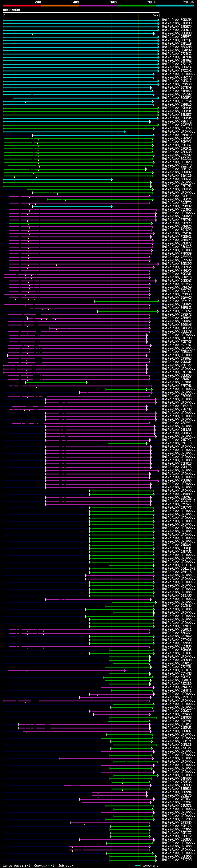Screen dimensions: 197x868
Task: Select the UniRef100_B7ZX02 label
Action: click(x=177, y=71)
